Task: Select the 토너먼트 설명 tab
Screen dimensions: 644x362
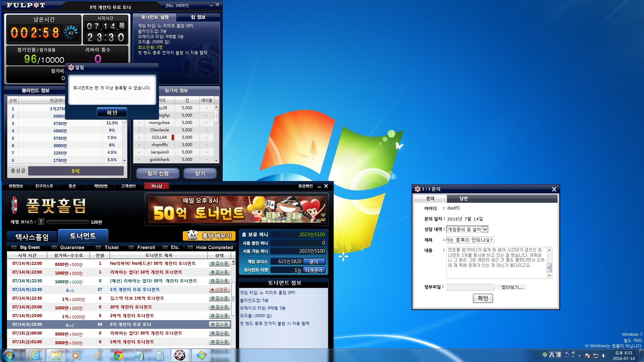Action: point(155,17)
